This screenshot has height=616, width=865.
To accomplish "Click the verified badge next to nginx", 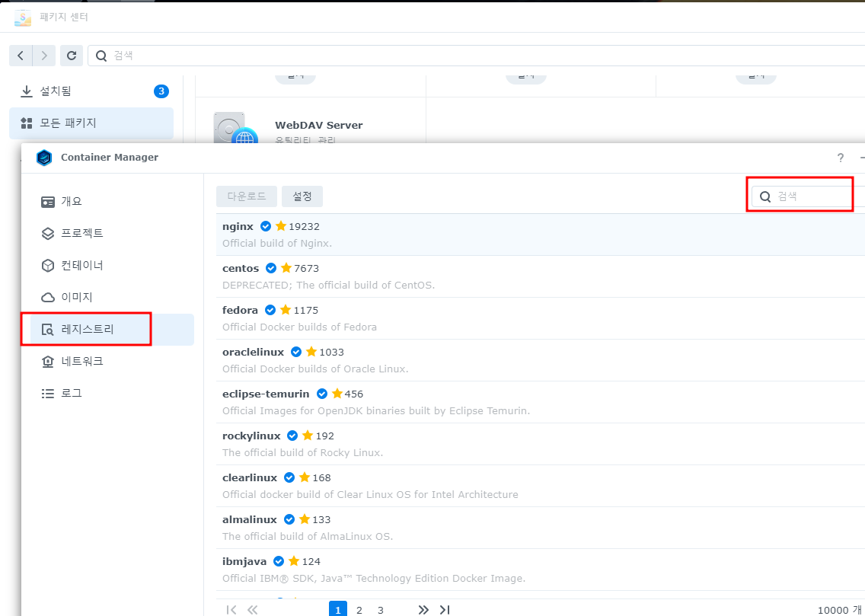I will pyautogui.click(x=265, y=226).
